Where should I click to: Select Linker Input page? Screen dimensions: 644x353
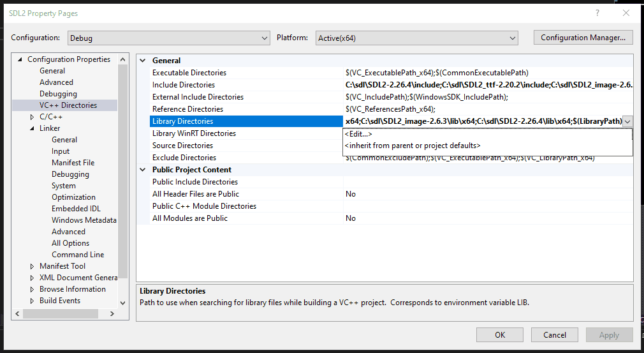click(x=61, y=151)
